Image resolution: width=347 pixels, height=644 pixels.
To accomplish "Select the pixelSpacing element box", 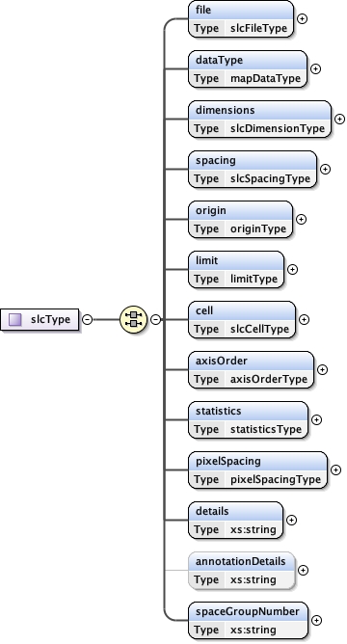I will pyautogui.click(x=258, y=470).
